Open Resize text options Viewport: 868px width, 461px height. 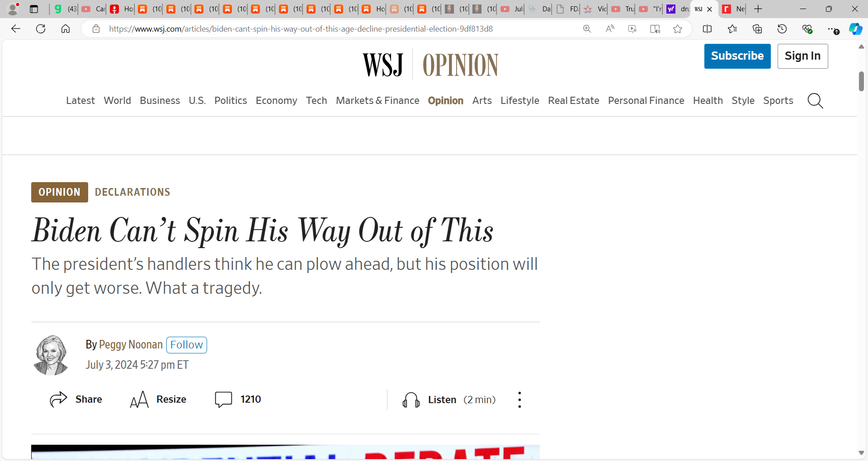(158, 400)
